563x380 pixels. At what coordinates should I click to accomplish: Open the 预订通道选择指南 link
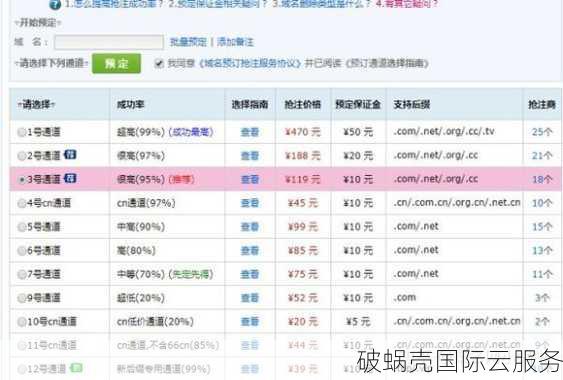[x=388, y=64]
